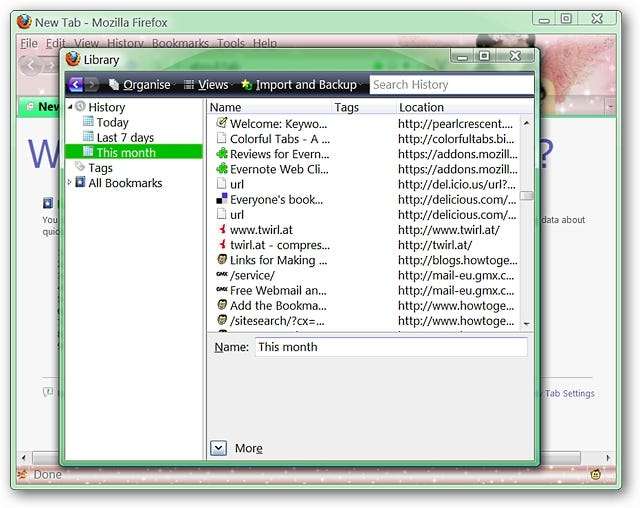
Task: Minimize the Library window
Action: tap(462, 57)
